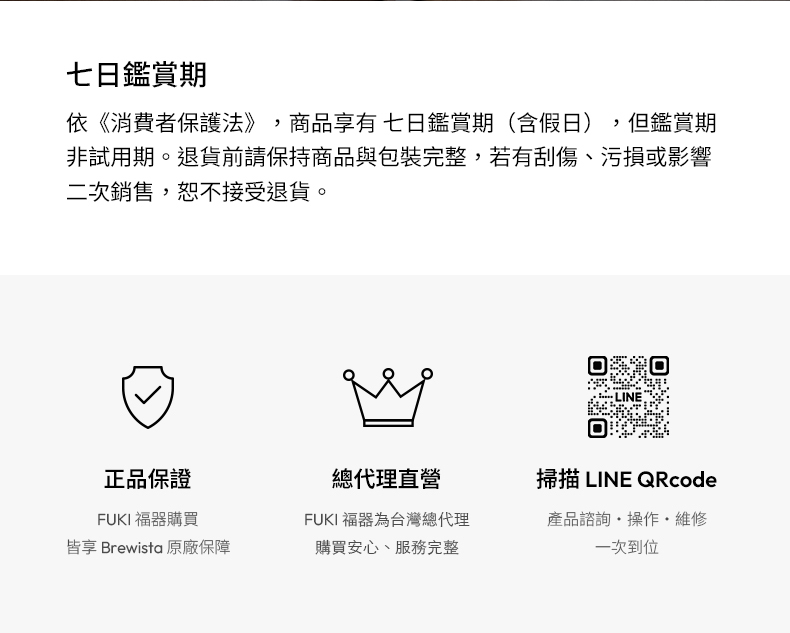Click the 二次銷售 phrase
This screenshot has height=633, width=790.
pyautogui.click(x=110, y=192)
